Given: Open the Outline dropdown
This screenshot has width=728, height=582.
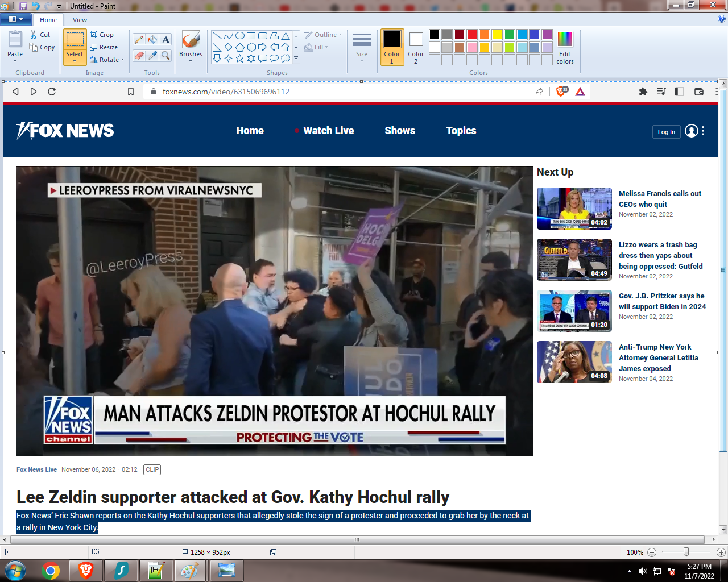Looking at the screenshot, I should pyautogui.click(x=323, y=35).
